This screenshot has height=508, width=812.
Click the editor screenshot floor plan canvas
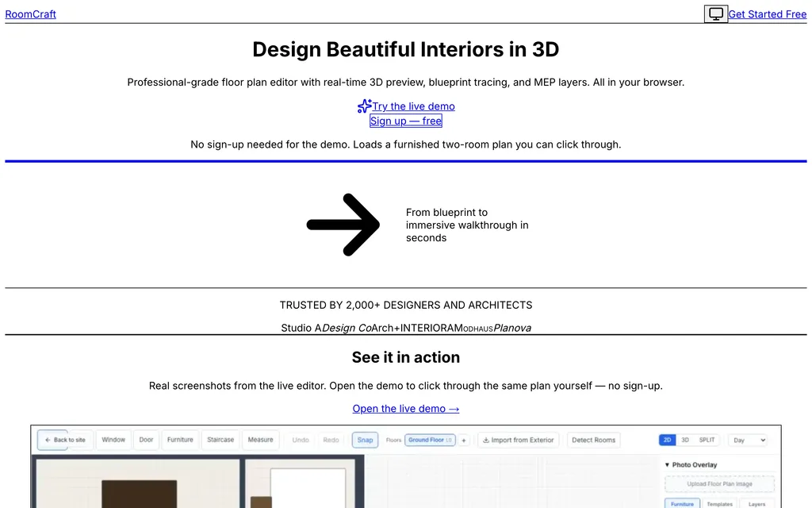point(344,481)
